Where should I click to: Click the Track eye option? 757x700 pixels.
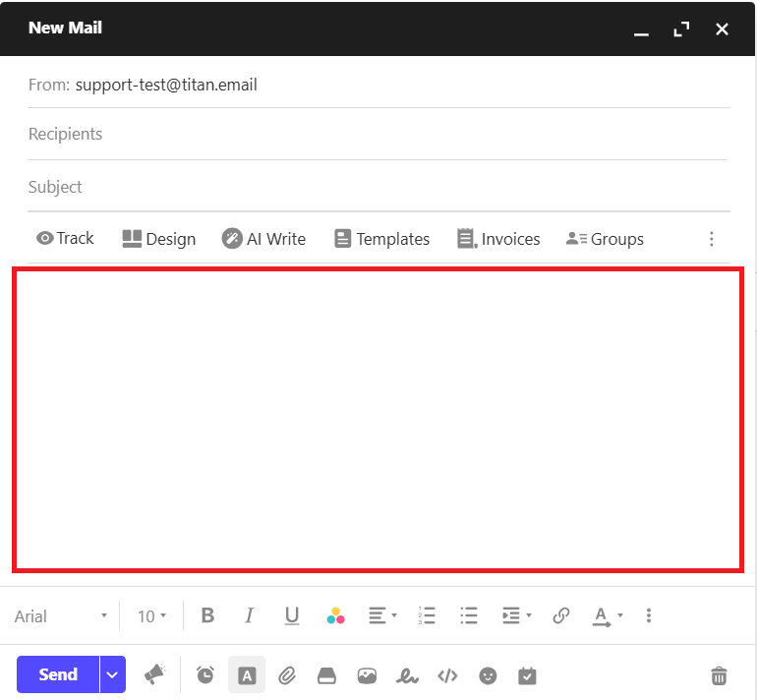65,238
